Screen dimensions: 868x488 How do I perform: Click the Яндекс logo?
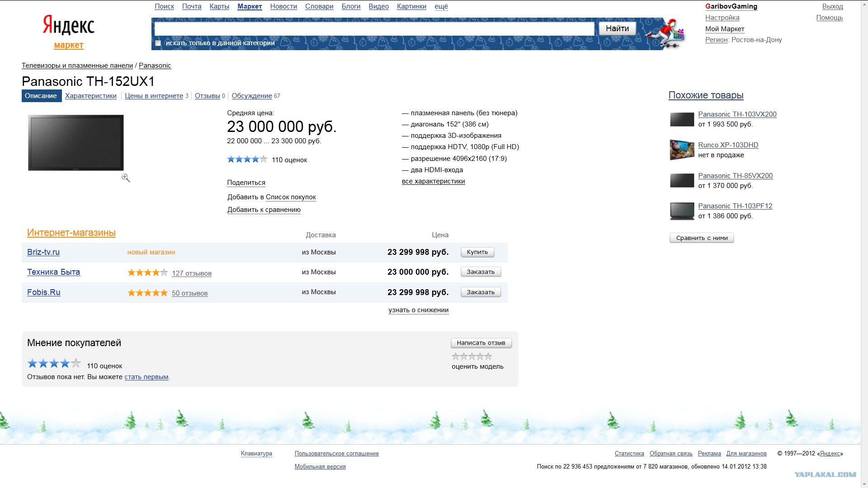click(x=69, y=25)
